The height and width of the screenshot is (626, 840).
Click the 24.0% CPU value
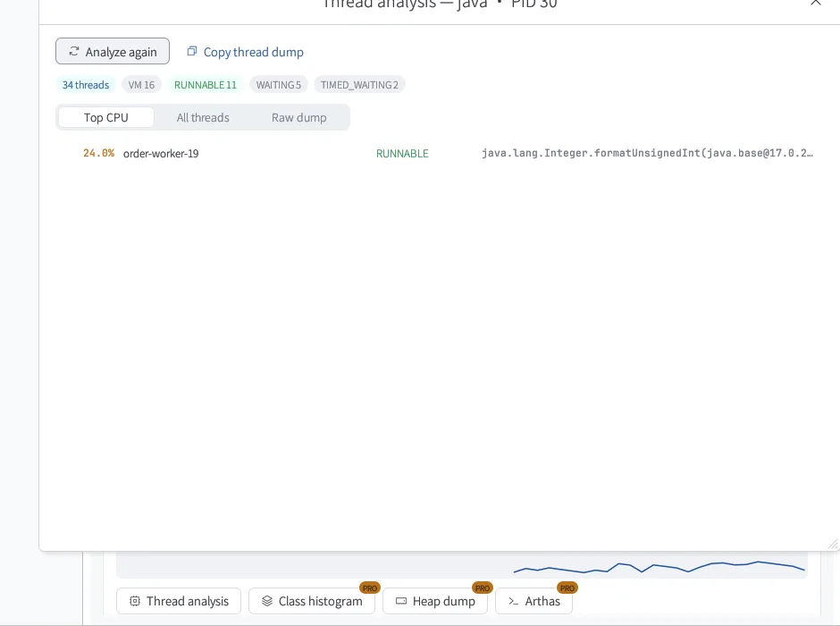point(98,153)
